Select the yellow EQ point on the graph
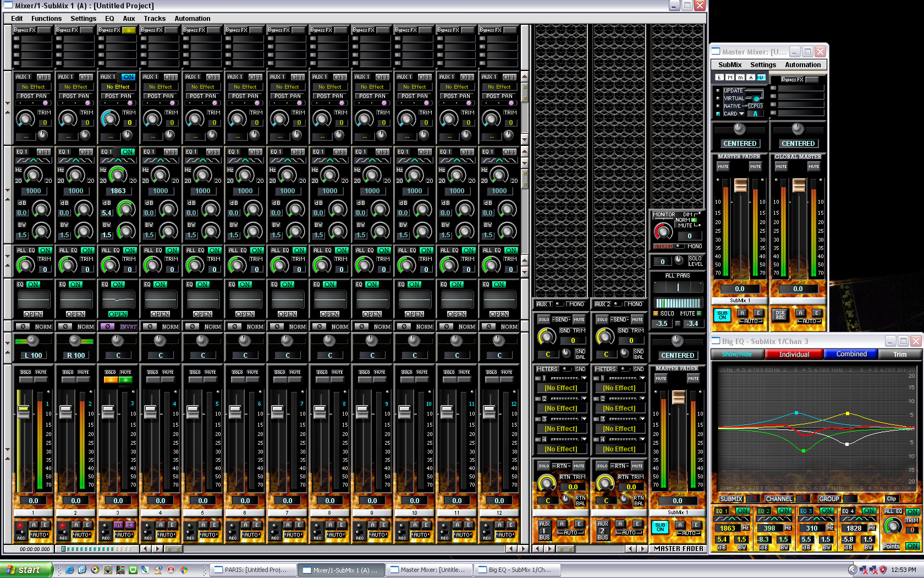Screen dimensions: 924x578 (848, 413)
